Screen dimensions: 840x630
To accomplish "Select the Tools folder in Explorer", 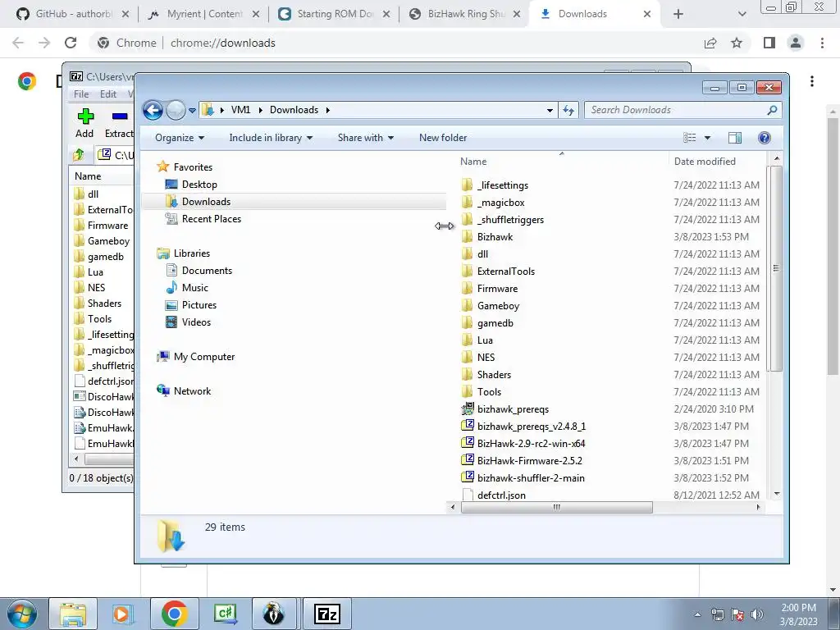I will [489, 391].
